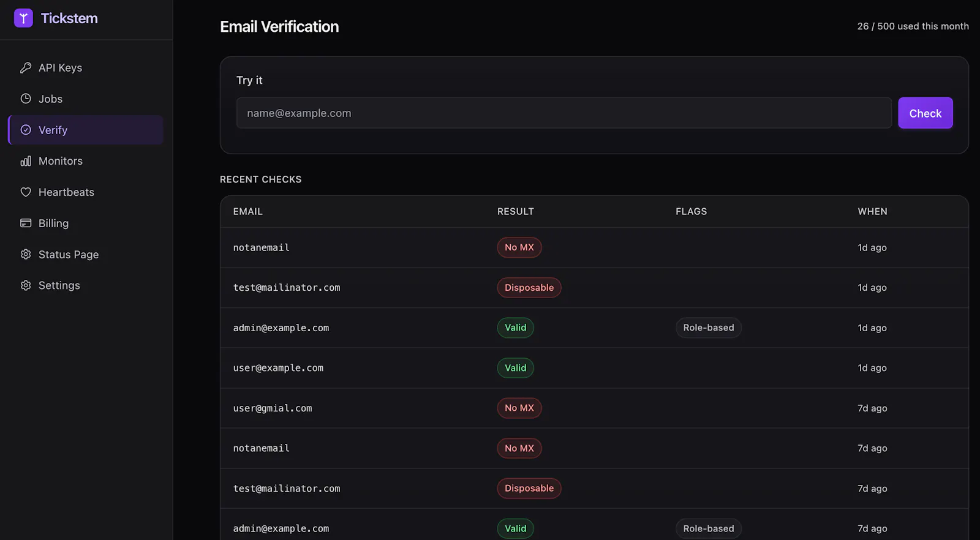Click the Role-based flag in the 1d ago row
980x540 pixels.
pos(709,328)
